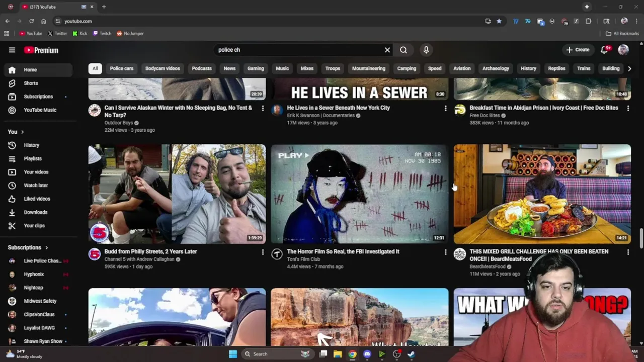Image resolution: width=644 pixels, height=362 pixels.
Task: Open Liked videos in the sidebar
Action: (38, 199)
